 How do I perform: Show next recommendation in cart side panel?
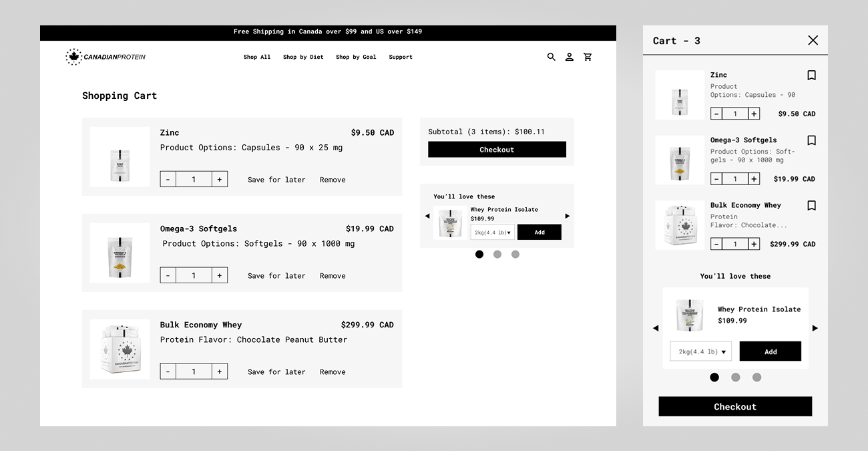(815, 328)
